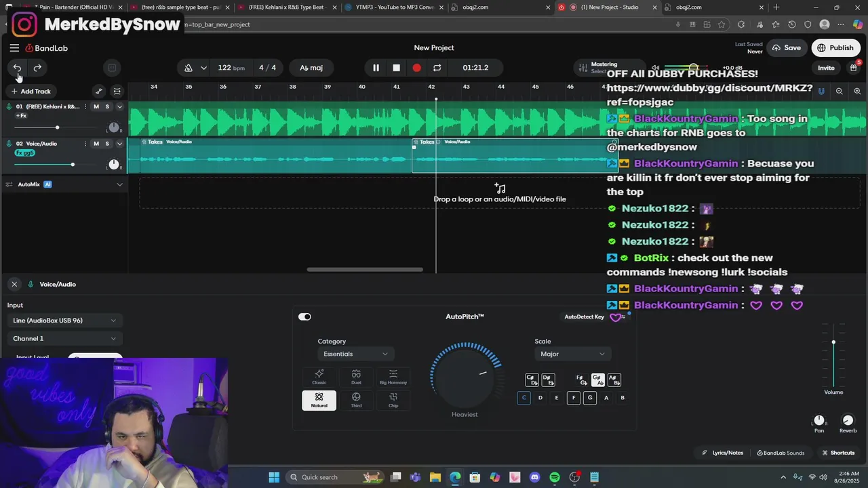Image resolution: width=868 pixels, height=488 pixels.
Task: Select the Big Harmony preset
Action: (x=393, y=377)
